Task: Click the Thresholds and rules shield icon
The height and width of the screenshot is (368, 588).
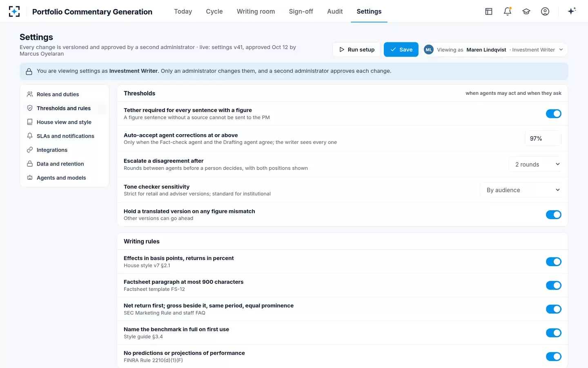Action: point(30,108)
